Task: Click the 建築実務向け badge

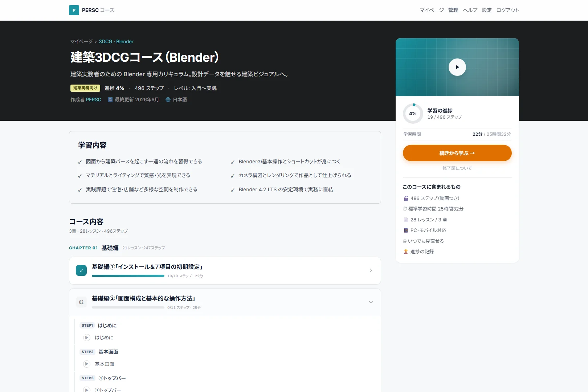Action: [85, 88]
